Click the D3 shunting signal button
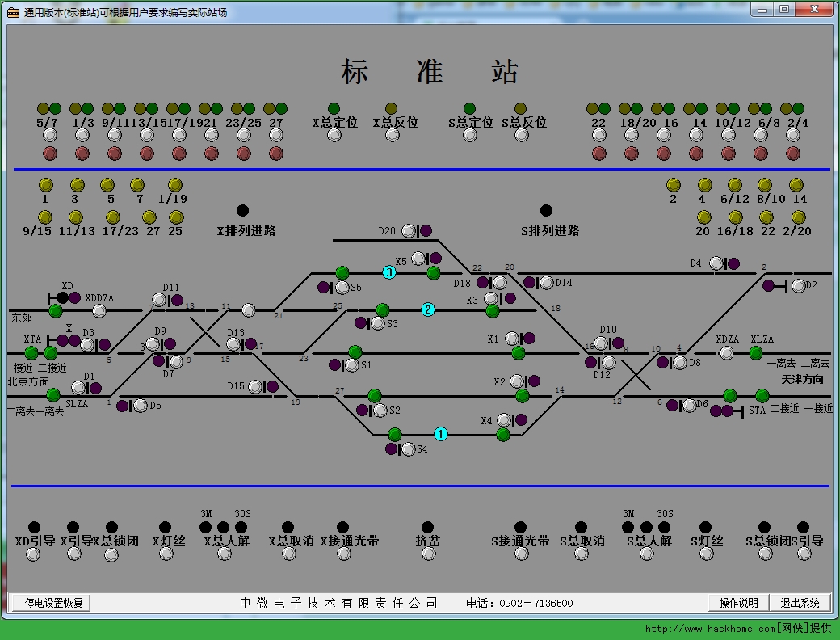840x640 pixels. coord(87,345)
